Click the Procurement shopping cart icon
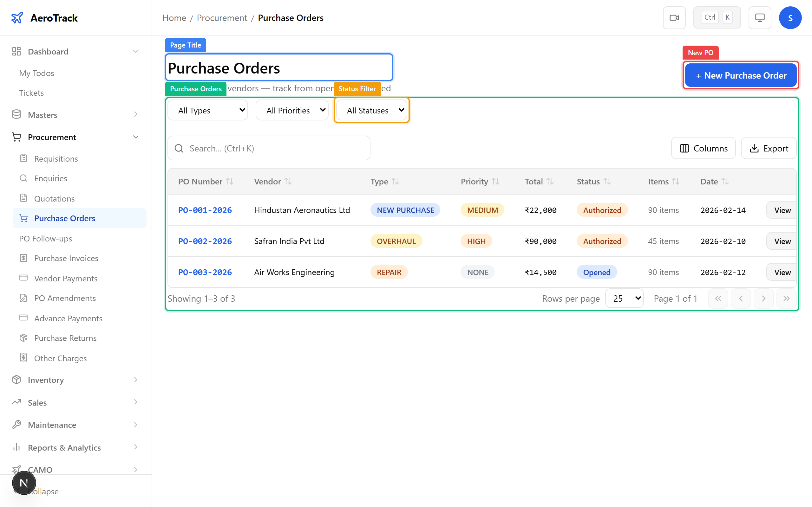 [16, 137]
